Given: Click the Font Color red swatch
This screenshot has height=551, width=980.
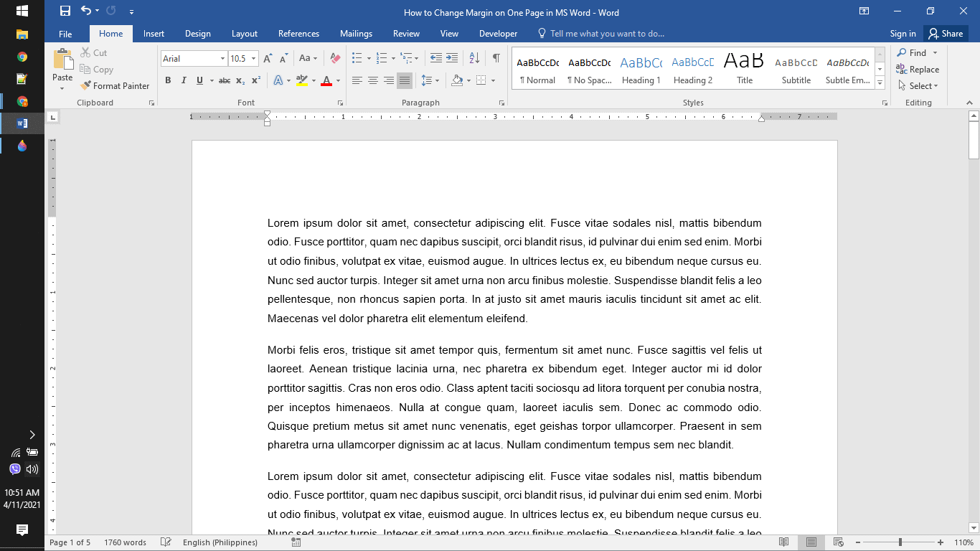Looking at the screenshot, I should 327,85.
